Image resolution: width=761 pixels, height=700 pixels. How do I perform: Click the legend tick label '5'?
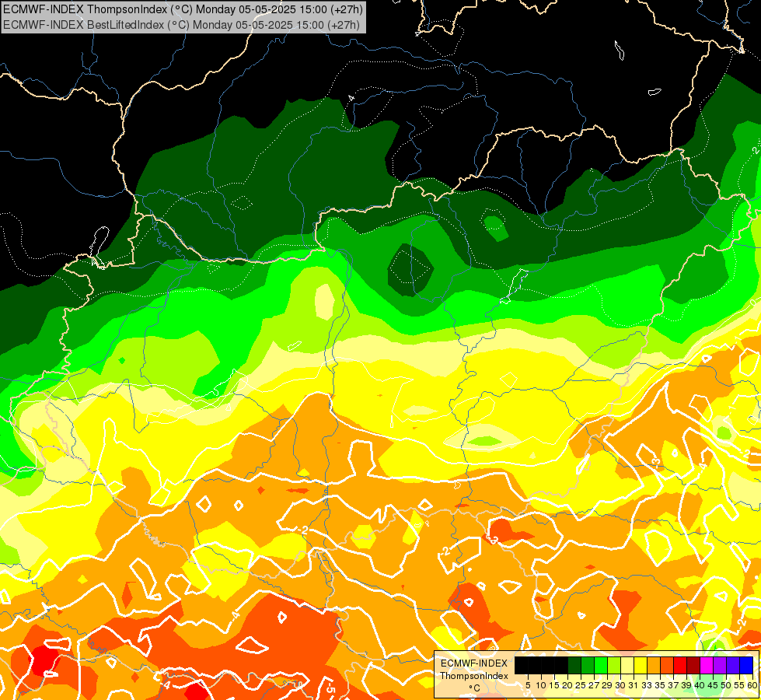[x=528, y=685]
